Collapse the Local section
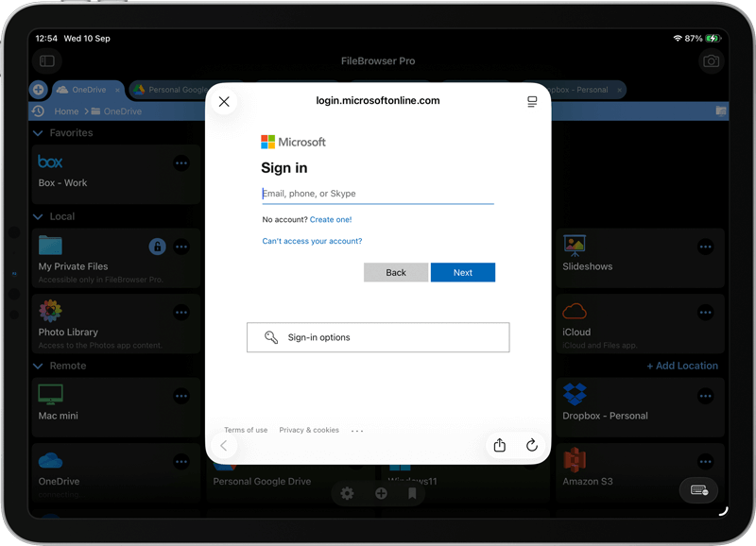The height and width of the screenshot is (546, 756). [x=39, y=216]
